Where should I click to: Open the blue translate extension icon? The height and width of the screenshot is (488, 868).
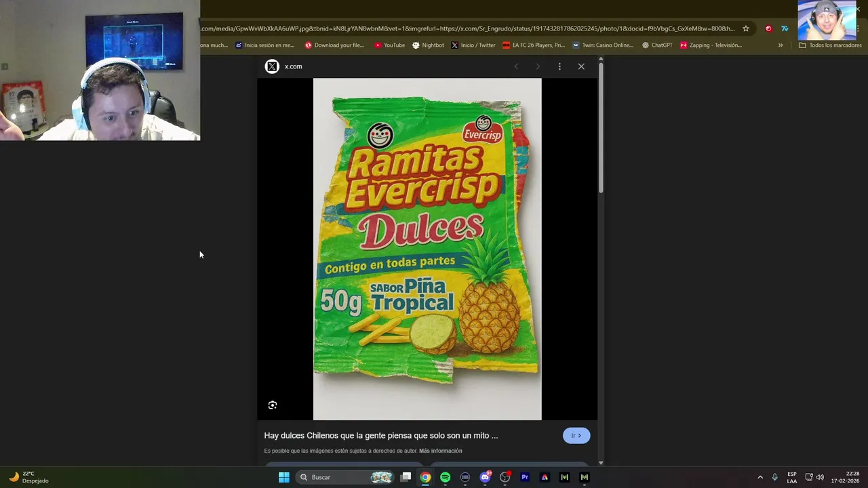[x=785, y=28]
